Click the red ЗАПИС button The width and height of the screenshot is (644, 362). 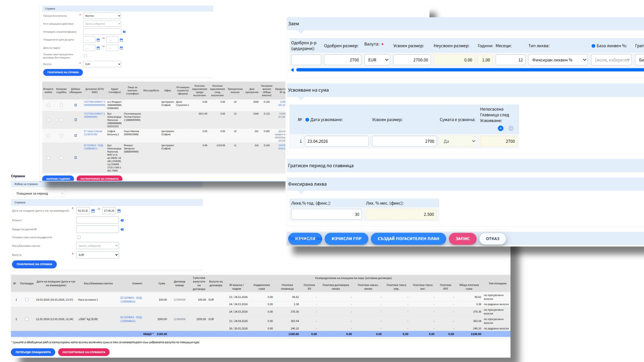point(463,239)
